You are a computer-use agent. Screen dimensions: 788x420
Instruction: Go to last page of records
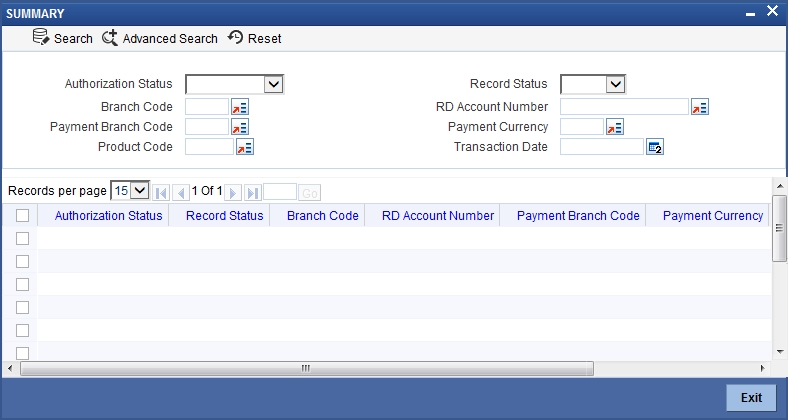(x=253, y=193)
